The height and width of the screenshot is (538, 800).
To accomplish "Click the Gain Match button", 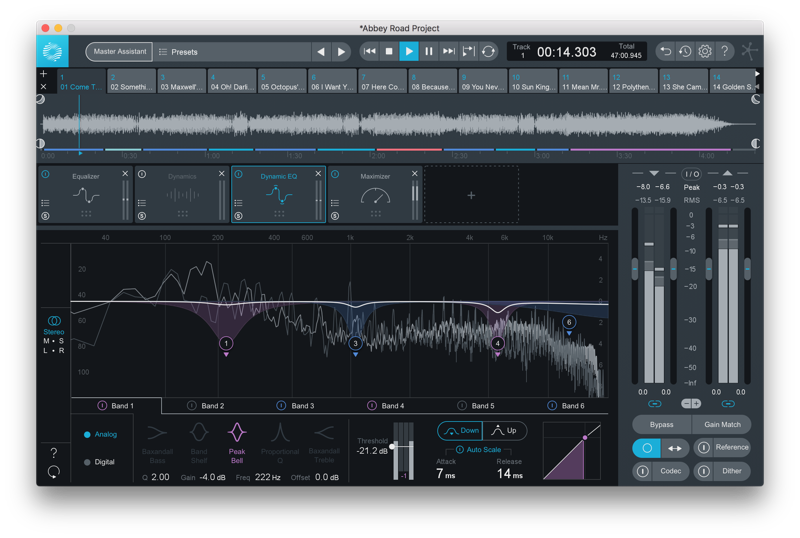I will [x=722, y=425].
